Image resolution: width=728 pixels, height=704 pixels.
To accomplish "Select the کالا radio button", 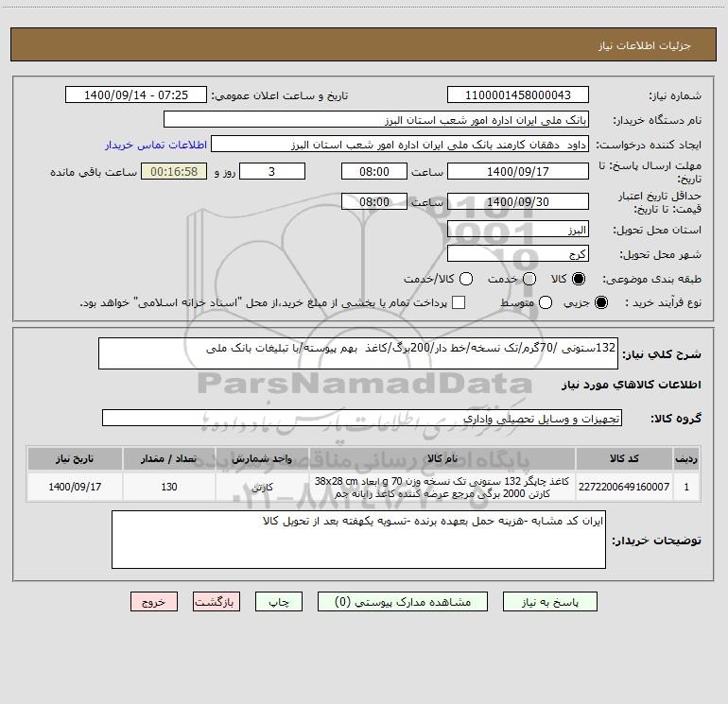I will pos(579,279).
